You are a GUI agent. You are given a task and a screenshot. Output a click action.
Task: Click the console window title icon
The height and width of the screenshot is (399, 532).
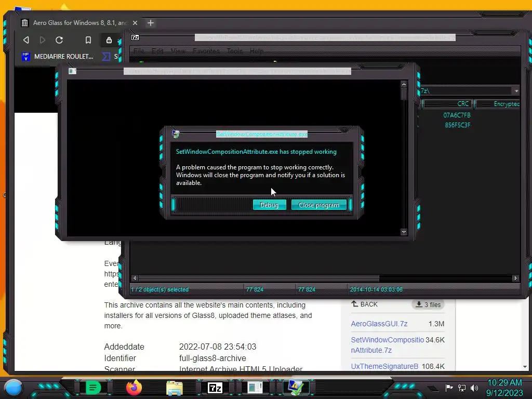click(72, 71)
